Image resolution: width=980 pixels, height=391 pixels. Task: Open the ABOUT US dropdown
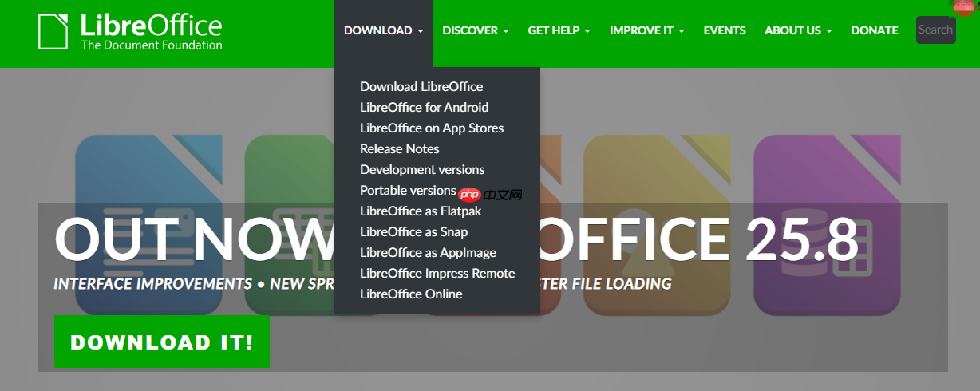pos(798,30)
